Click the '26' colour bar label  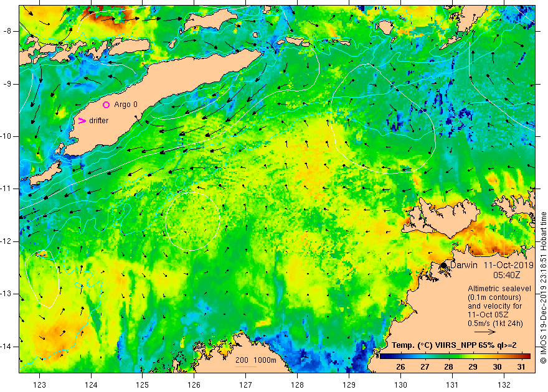coord(400,367)
